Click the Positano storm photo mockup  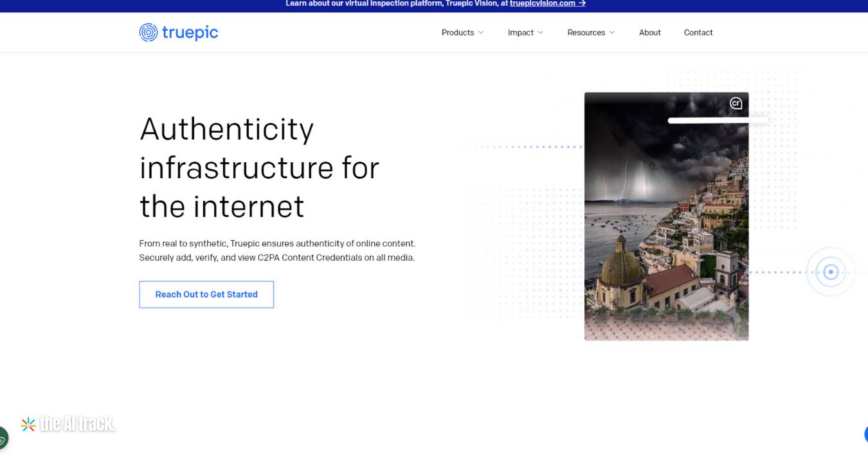coord(666,216)
